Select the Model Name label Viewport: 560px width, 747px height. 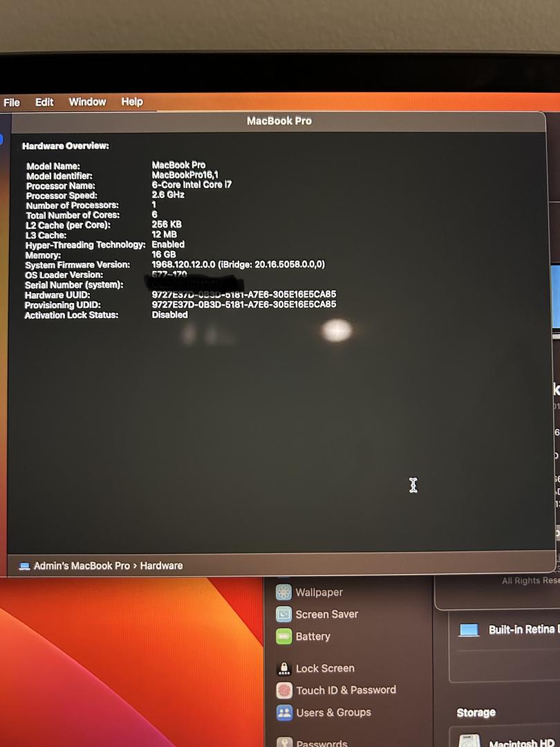point(53,166)
